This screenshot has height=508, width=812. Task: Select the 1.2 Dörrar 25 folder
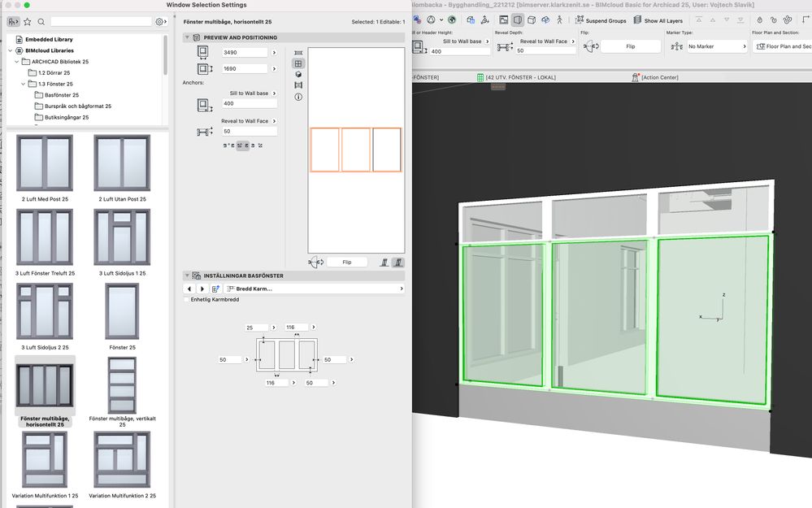tap(54, 72)
